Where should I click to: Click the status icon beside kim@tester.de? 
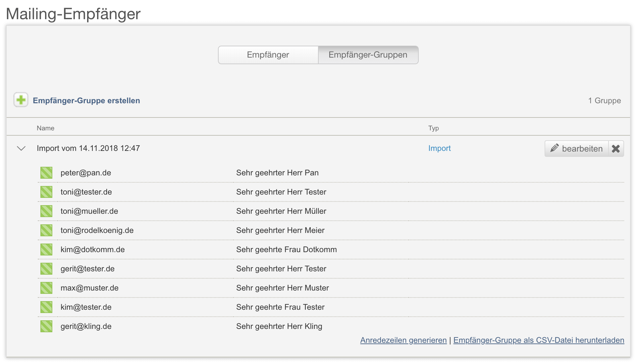tap(46, 307)
